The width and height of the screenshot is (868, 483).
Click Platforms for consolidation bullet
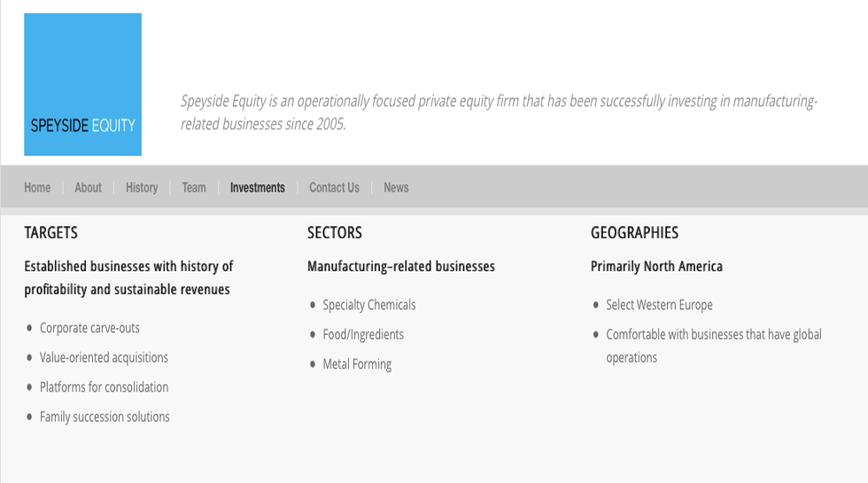(104, 387)
